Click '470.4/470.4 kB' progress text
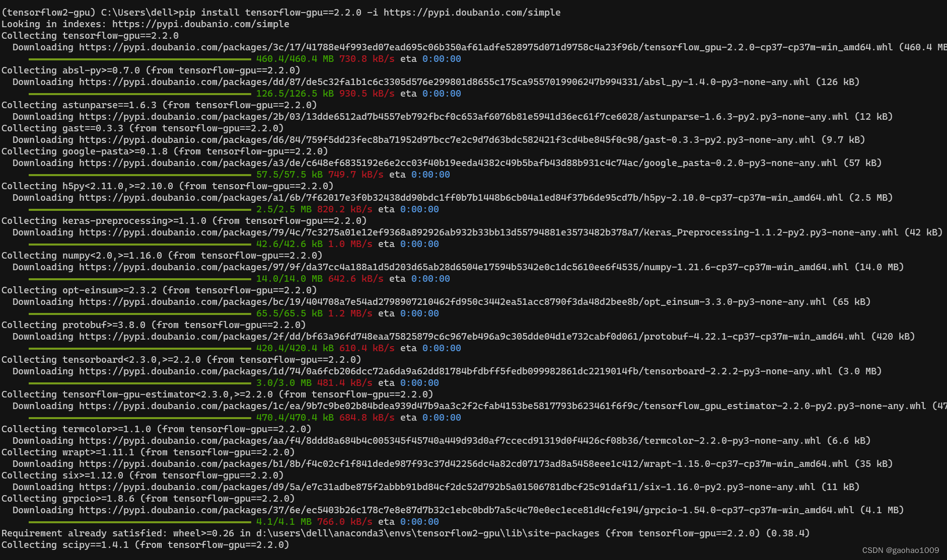 tap(295, 417)
